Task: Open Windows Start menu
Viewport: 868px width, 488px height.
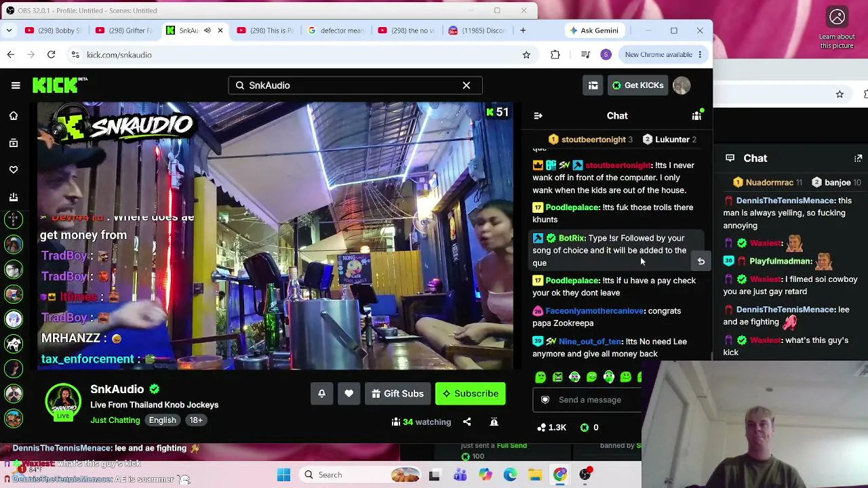Action: coord(283,475)
